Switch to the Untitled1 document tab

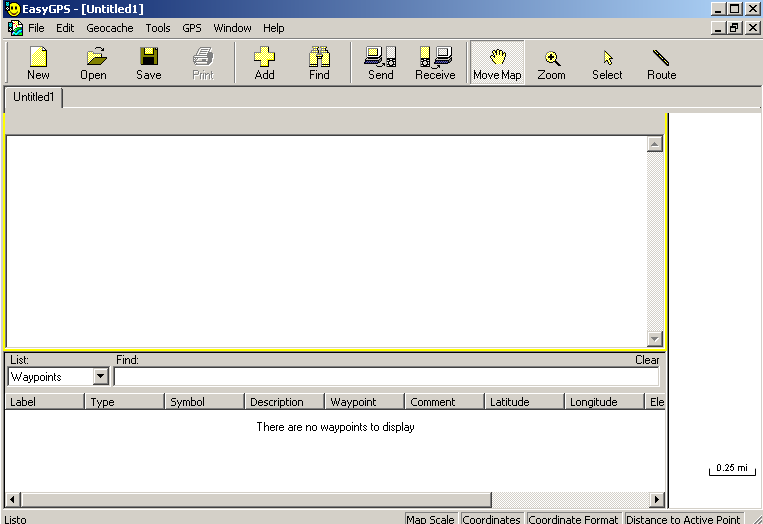tap(34, 97)
